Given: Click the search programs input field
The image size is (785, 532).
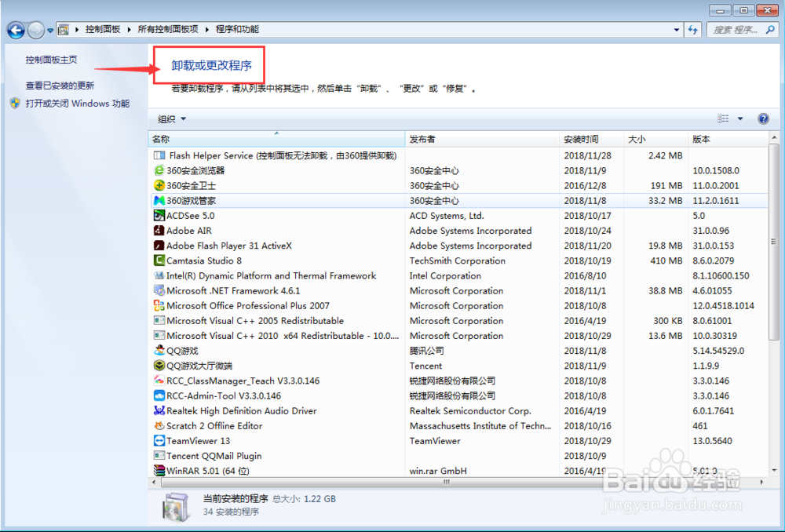Looking at the screenshot, I should (x=736, y=30).
